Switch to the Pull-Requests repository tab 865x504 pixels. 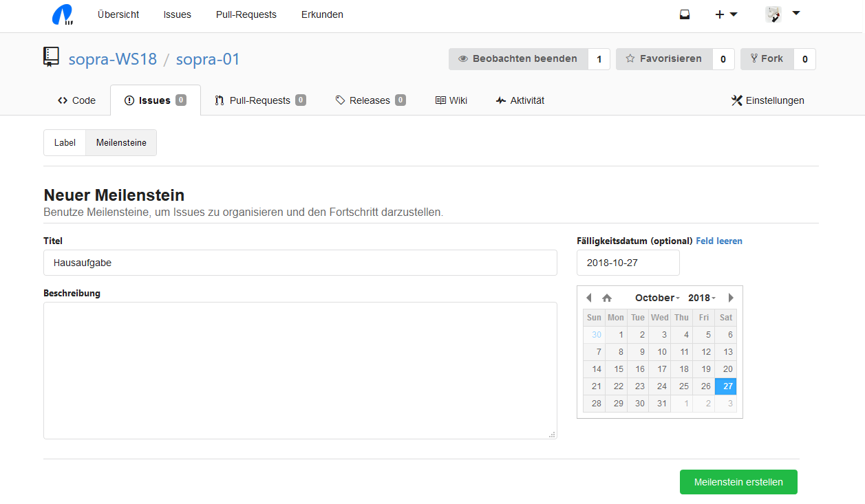[260, 100]
